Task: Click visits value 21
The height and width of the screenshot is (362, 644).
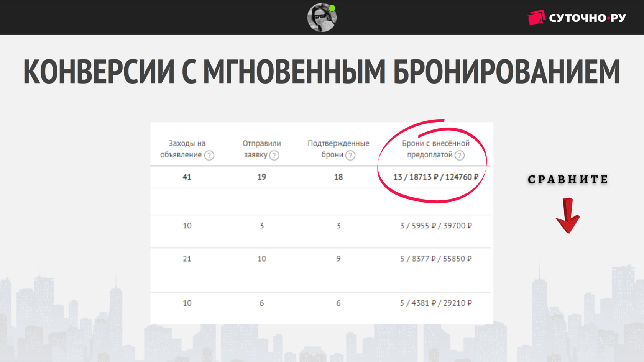Action: (x=187, y=259)
